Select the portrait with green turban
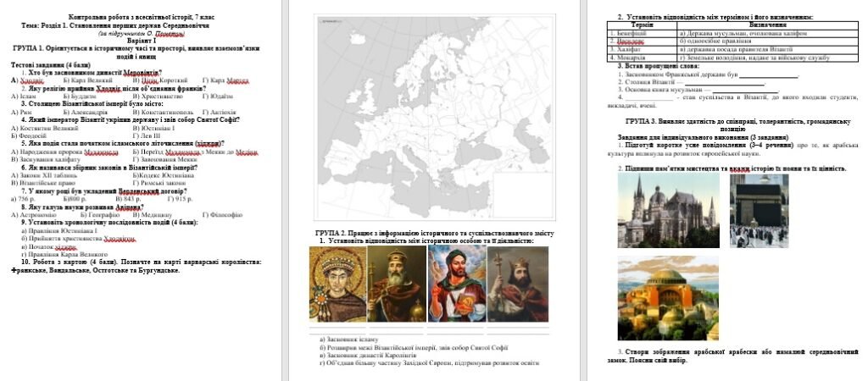Viewport: 868px width, 381px height. (455, 283)
